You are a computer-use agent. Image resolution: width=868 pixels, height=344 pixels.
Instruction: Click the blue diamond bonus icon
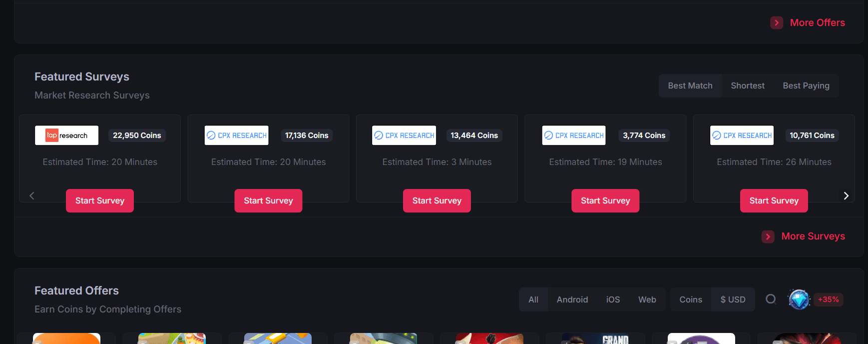tap(799, 299)
